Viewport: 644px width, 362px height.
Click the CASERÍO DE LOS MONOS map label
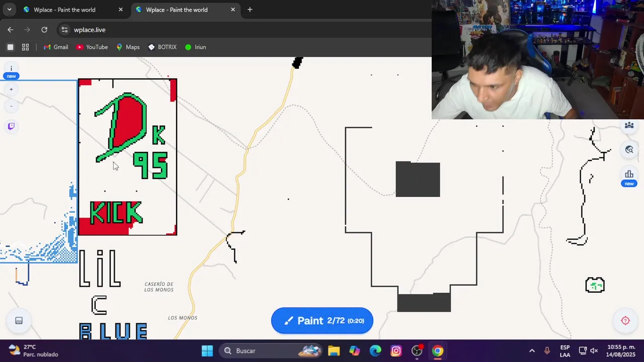click(159, 287)
